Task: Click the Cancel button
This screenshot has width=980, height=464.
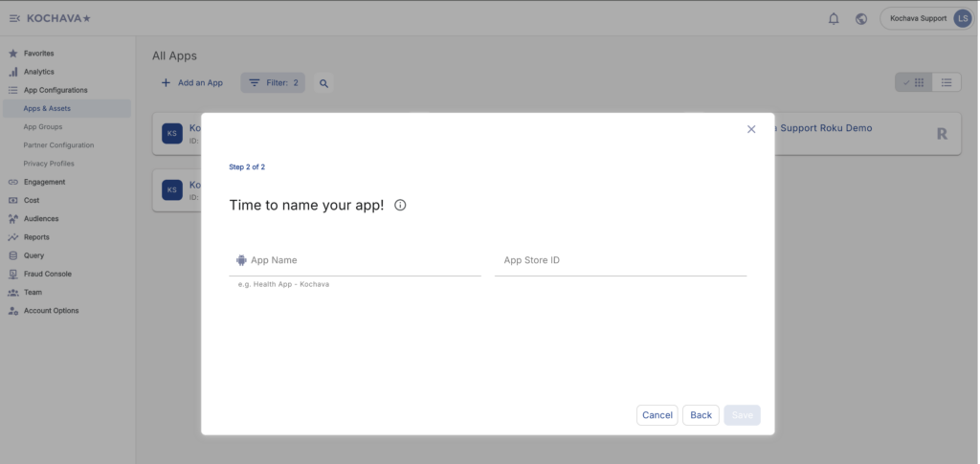Action: pyautogui.click(x=657, y=415)
